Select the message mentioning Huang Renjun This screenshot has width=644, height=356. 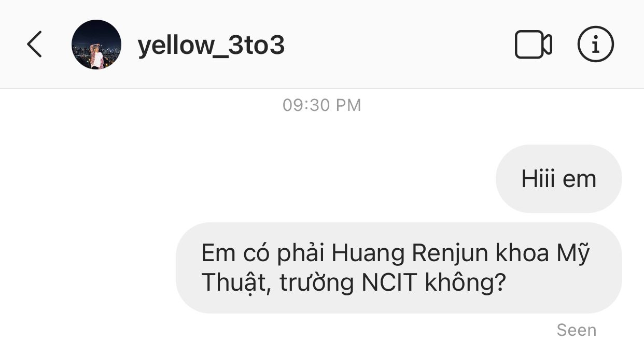tap(399, 268)
